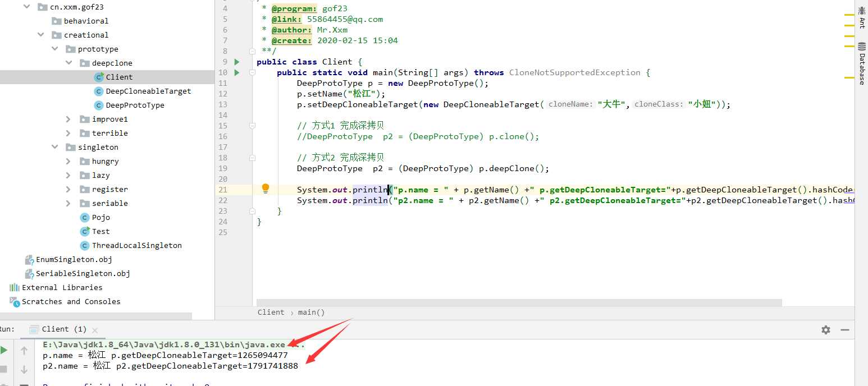Click the fold end marker at line 23

click(x=252, y=211)
